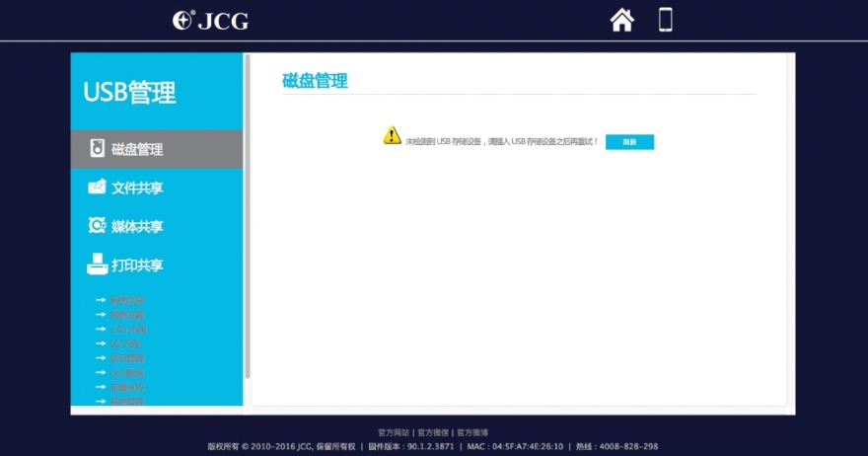Select 磁盘管理 in the sidebar
The width and height of the screenshot is (868, 456).
click(137, 150)
